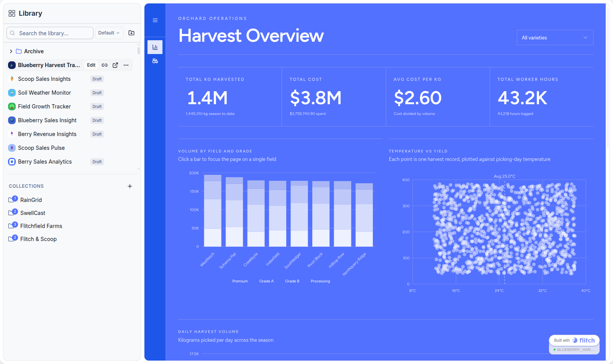Click the RainGrid collection folder icon
This screenshot has width=613, height=364.
13,200
